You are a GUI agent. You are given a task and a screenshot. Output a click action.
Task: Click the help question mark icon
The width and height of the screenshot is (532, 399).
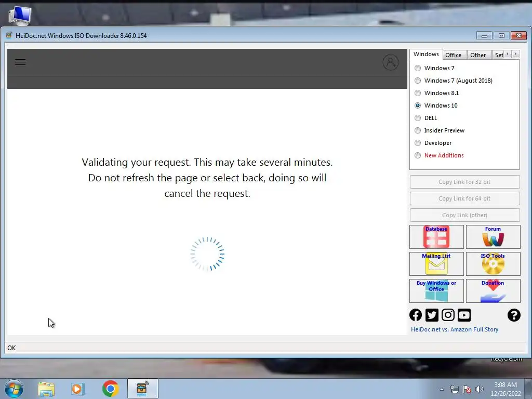pos(514,315)
